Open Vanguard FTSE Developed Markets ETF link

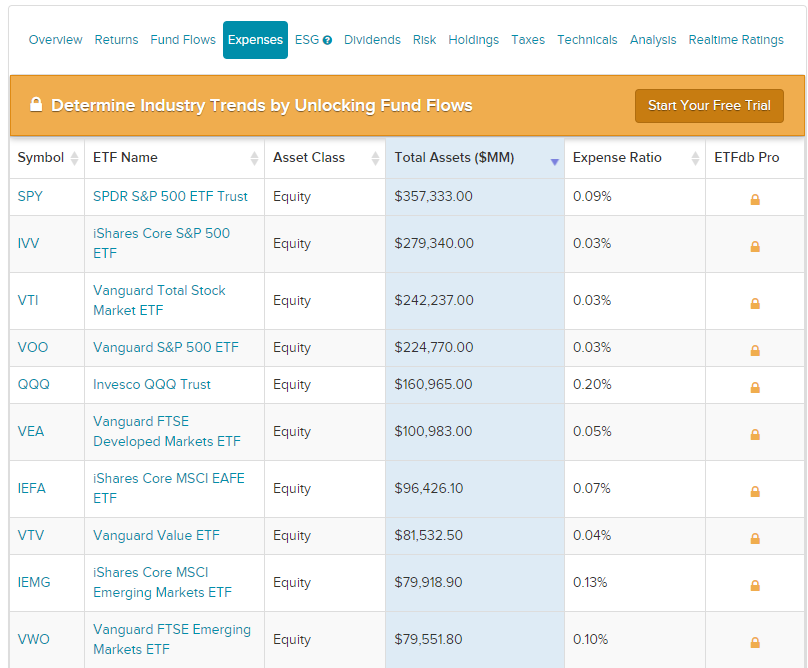point(166,431)
